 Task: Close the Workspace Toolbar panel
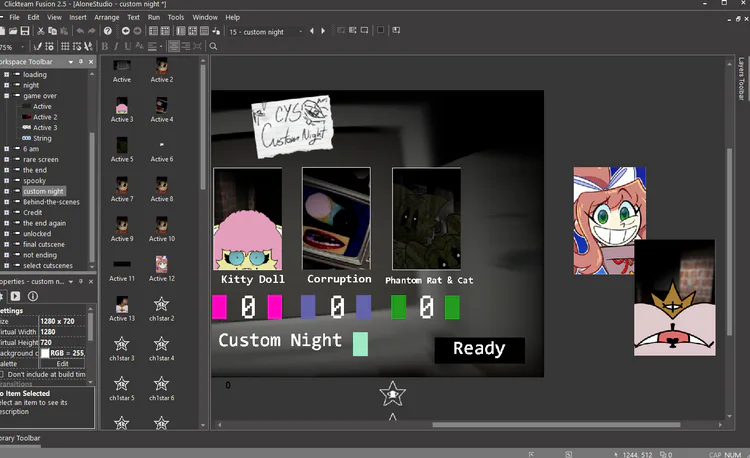pos(91,62)
